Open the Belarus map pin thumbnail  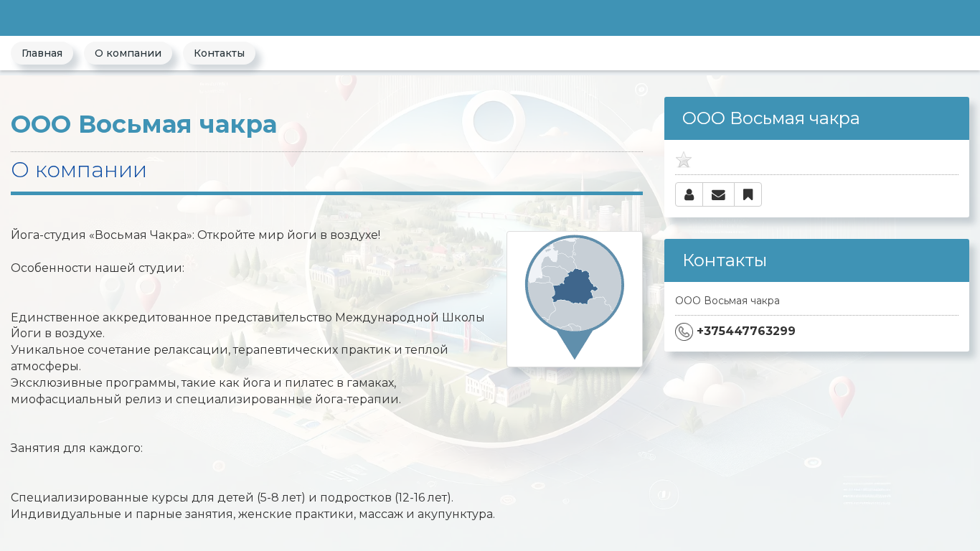575,299
